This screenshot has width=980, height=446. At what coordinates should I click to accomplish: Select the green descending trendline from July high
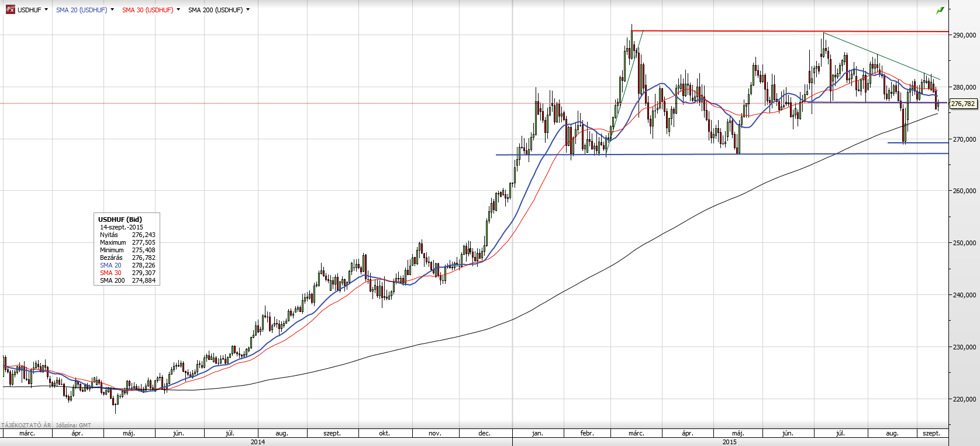(x=881, y=56)
